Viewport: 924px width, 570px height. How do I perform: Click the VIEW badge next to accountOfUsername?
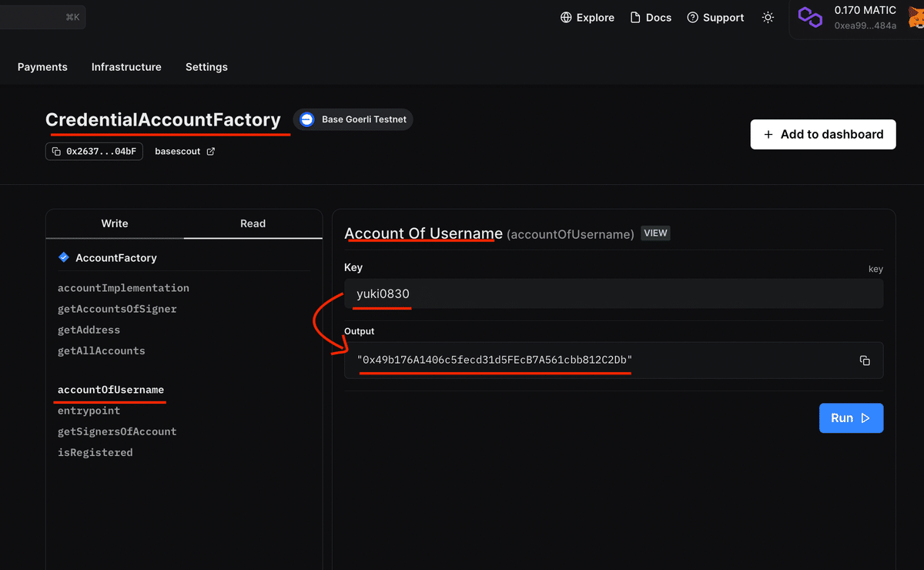click(655, 233)
